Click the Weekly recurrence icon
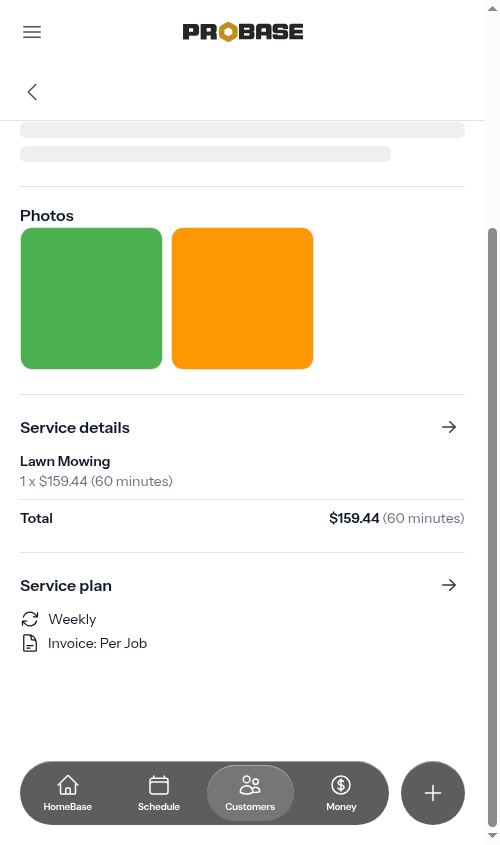 click(30, 619)
